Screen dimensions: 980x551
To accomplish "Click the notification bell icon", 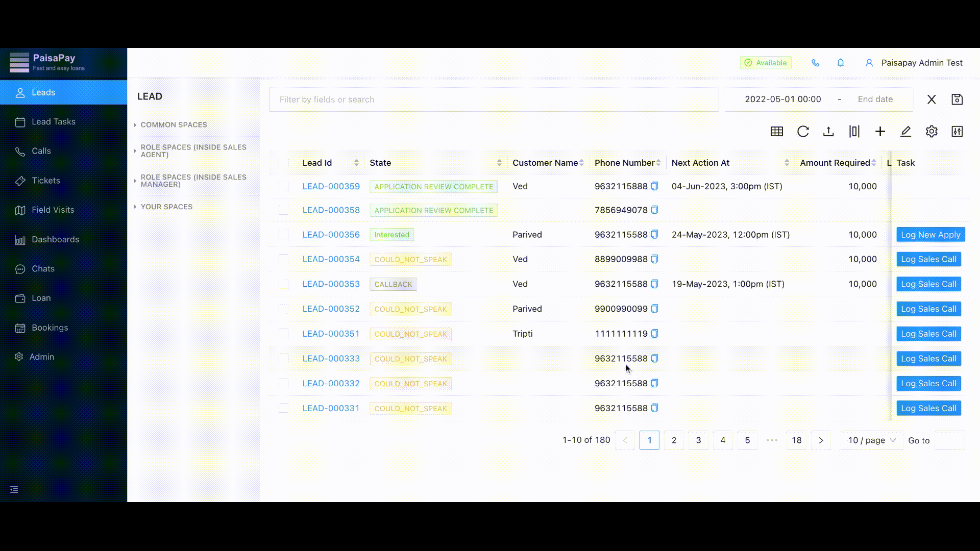I will [x=841, y=63].
